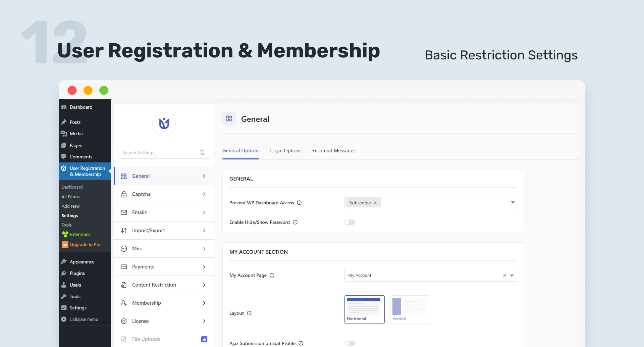Click info icon next to Prevent WP Dashboard Access

click(300, 203)
